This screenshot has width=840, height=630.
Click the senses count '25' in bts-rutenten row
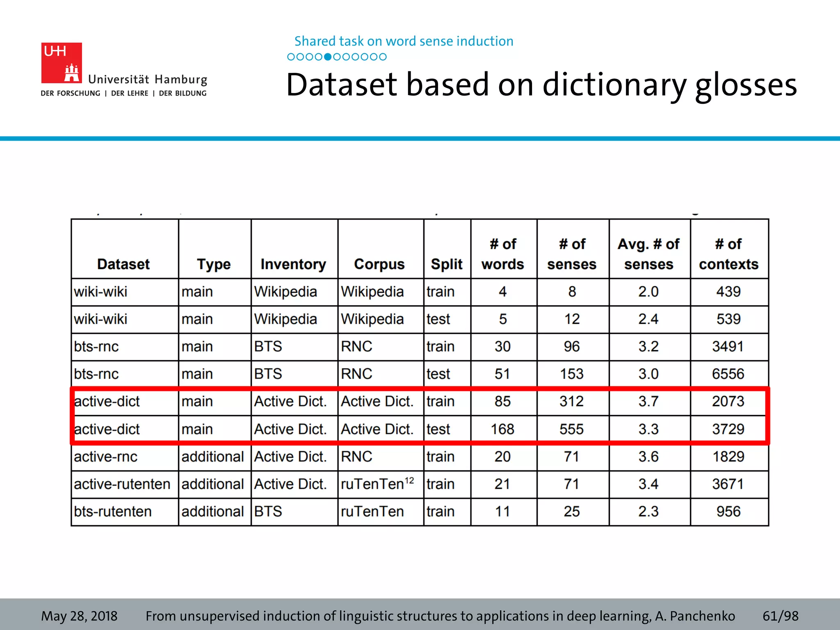pyautogui.click(x=572, y=511)
